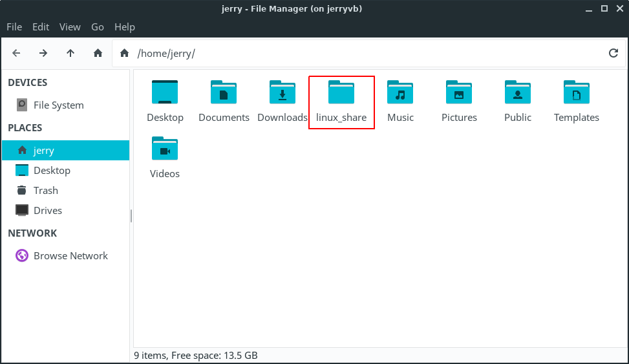Go up to parent folder
This screenshot has height=364, width=629.
point(70,53)
